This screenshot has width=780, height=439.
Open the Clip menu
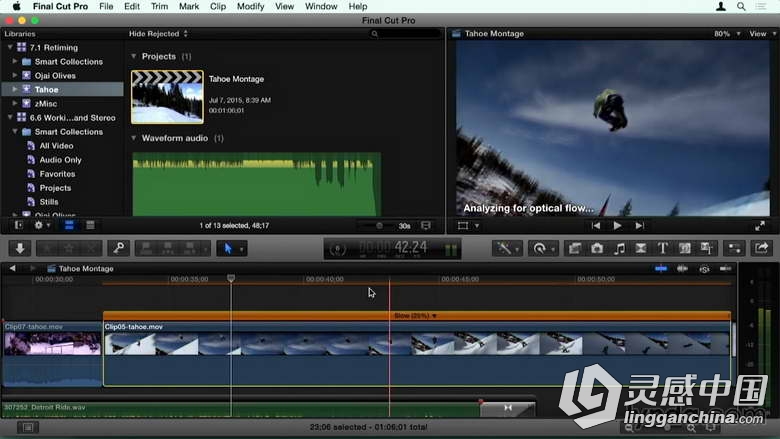(x=218, y=6)
